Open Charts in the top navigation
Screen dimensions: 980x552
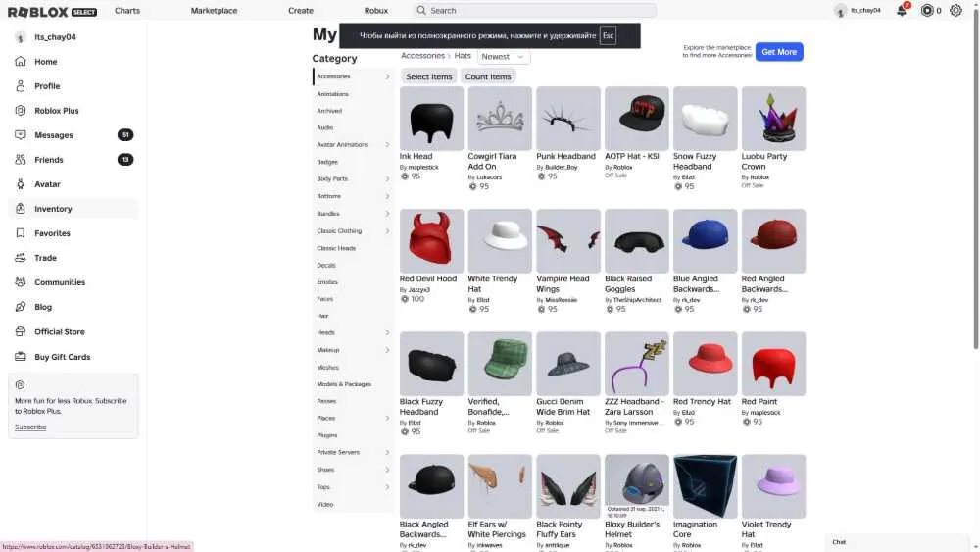(x=127, y=11)
